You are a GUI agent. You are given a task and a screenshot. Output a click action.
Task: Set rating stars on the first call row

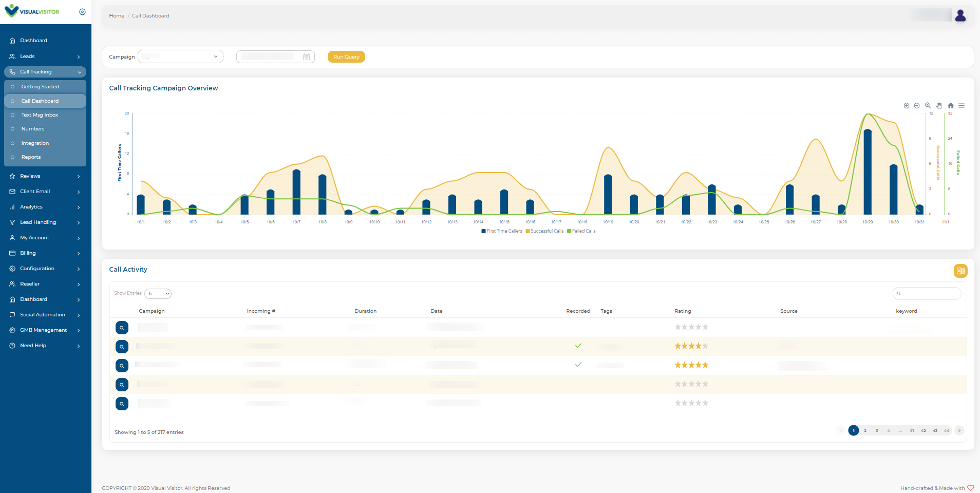[691, 327]
